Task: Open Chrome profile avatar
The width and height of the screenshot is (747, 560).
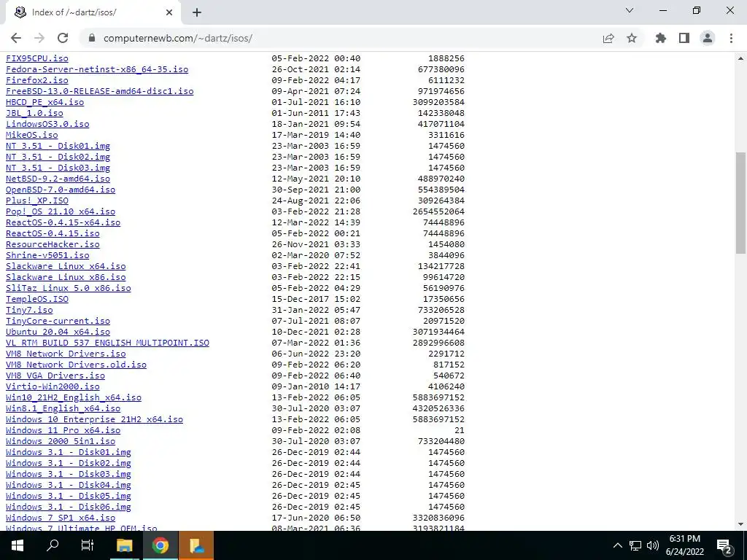Action: pos(708,38)
